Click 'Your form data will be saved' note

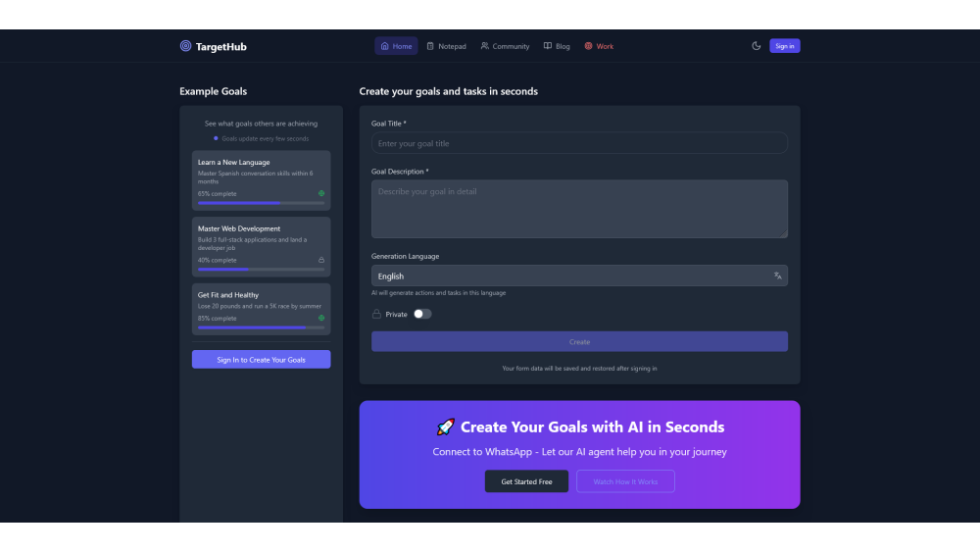pyautogui.click(x=579, y=369)
